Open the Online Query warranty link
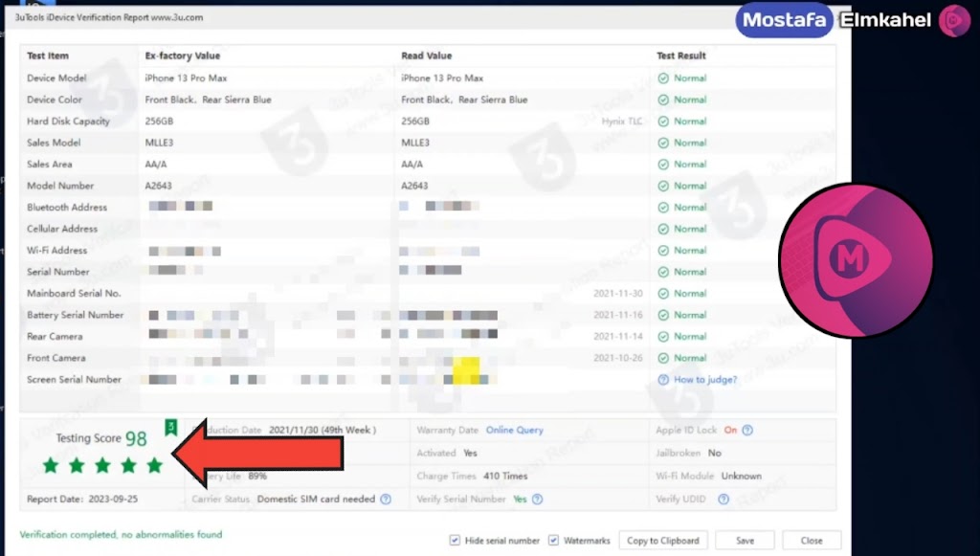 click(514, 430)
